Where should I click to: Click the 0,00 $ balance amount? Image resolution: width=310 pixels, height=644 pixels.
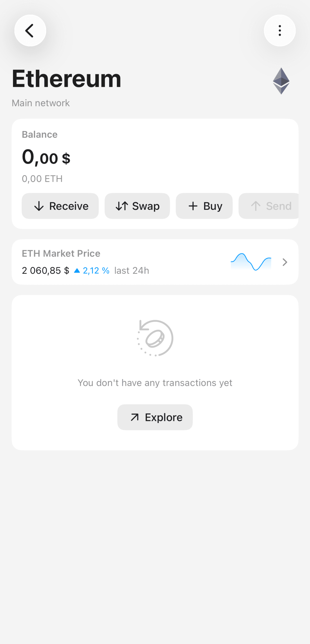[46, 158]
